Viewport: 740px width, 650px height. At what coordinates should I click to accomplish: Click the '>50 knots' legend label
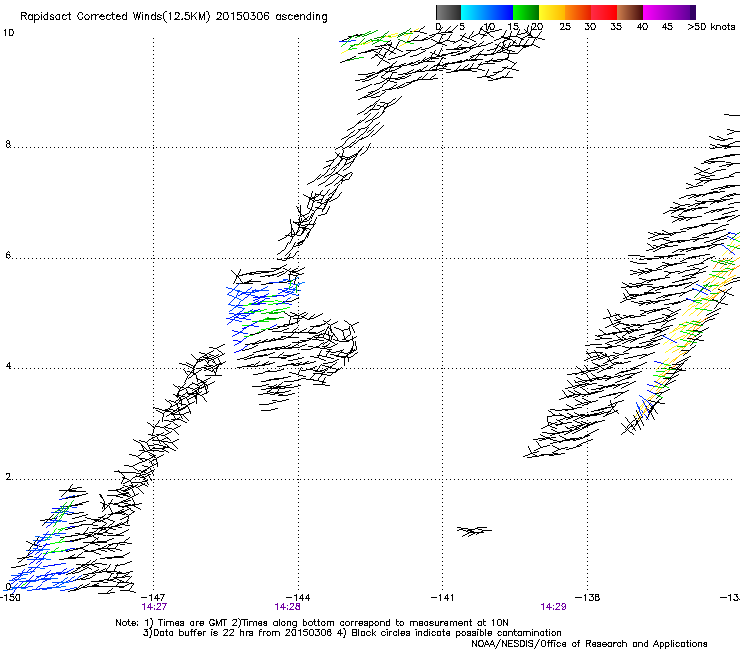tap(711, 27)
